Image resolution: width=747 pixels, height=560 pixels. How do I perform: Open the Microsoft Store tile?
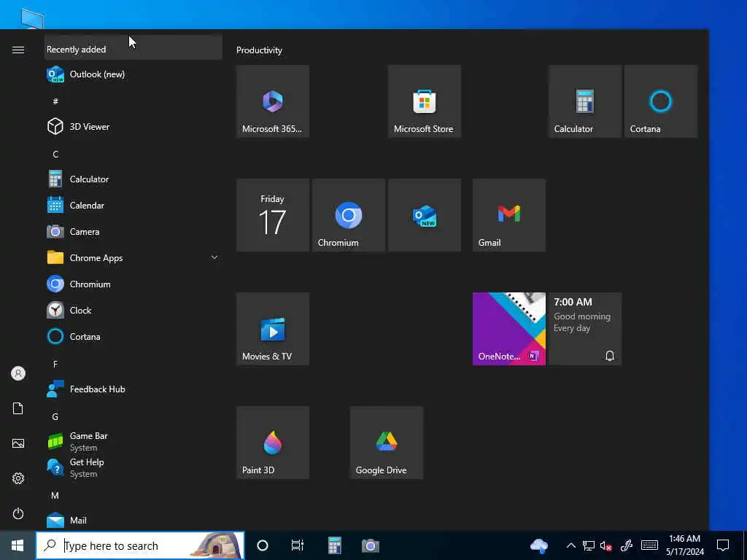click(425, 101)
